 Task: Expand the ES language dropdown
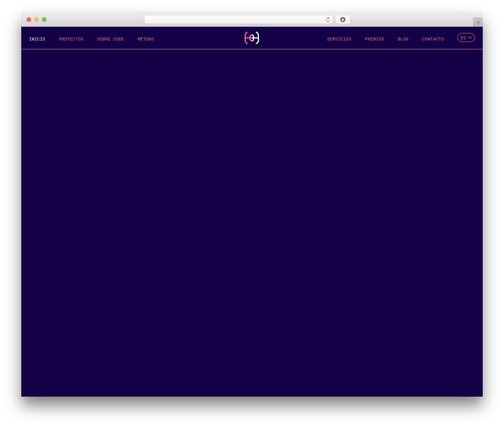coord(466,37)
